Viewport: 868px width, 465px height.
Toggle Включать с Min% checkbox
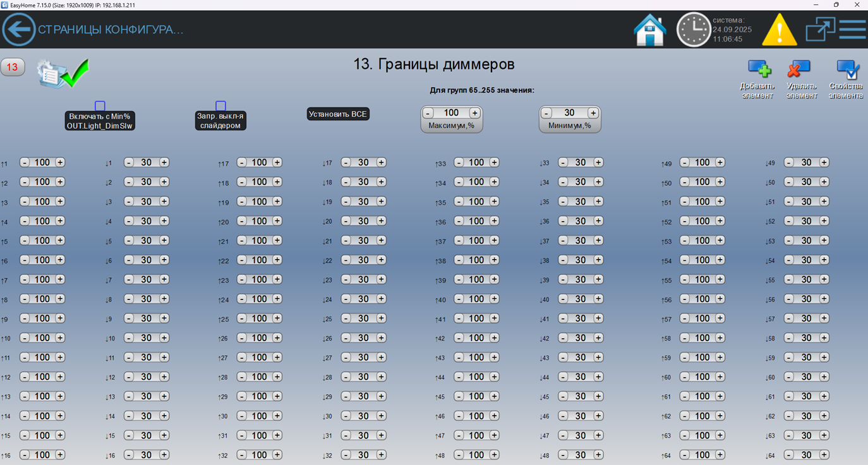(x=100, y=106)
